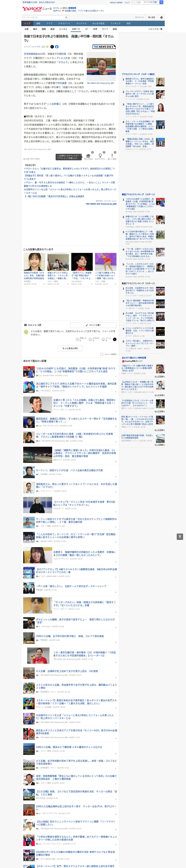Open the サーフィン、前田マヒナが引退 article
186x868 pixels.
[69, 470]
